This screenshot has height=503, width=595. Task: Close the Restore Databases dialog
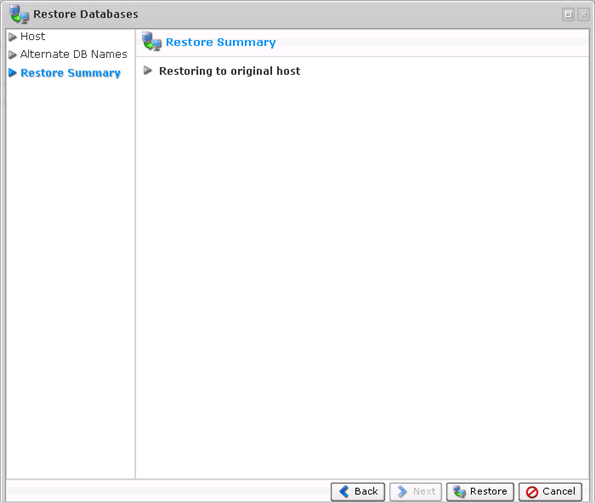(x=583, y=14)
